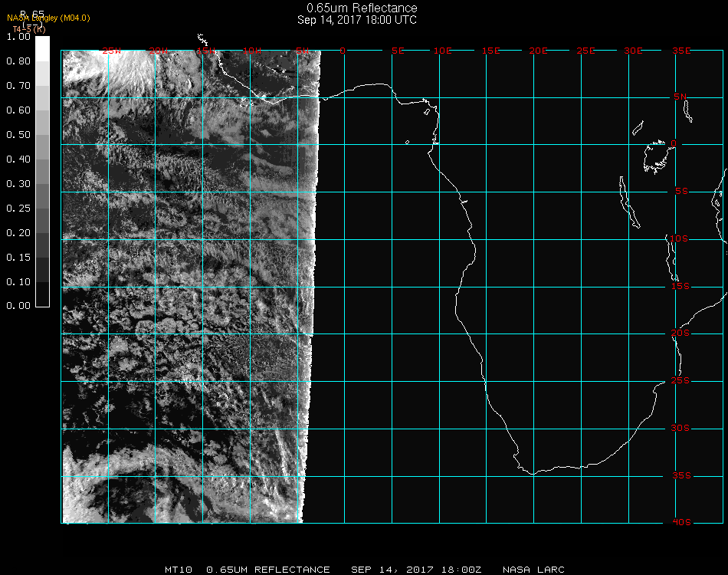Click the 5N latitude label

[x=680, y=97]
